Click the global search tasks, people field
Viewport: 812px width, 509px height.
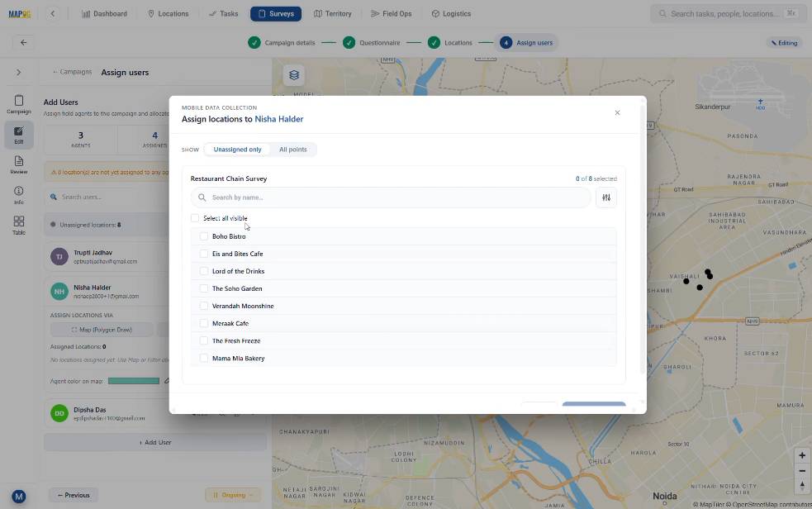(x=728, y=14)
